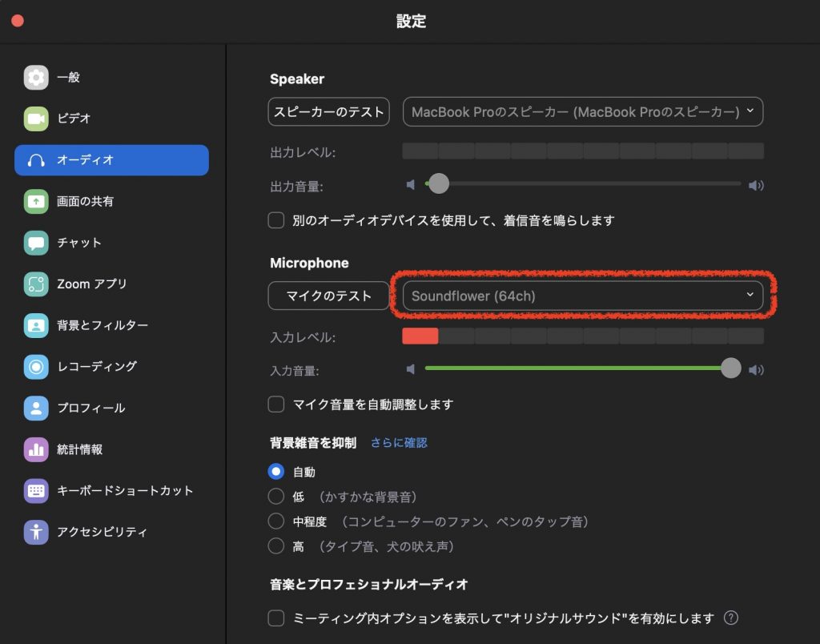Click the General (一般) gear icon
Viewport: 820px width, 644px height.
point(36,78)
